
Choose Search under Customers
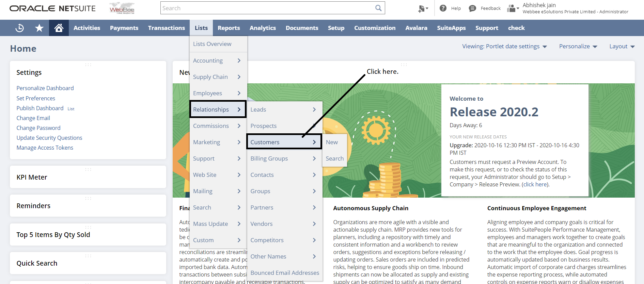[334, 158]
